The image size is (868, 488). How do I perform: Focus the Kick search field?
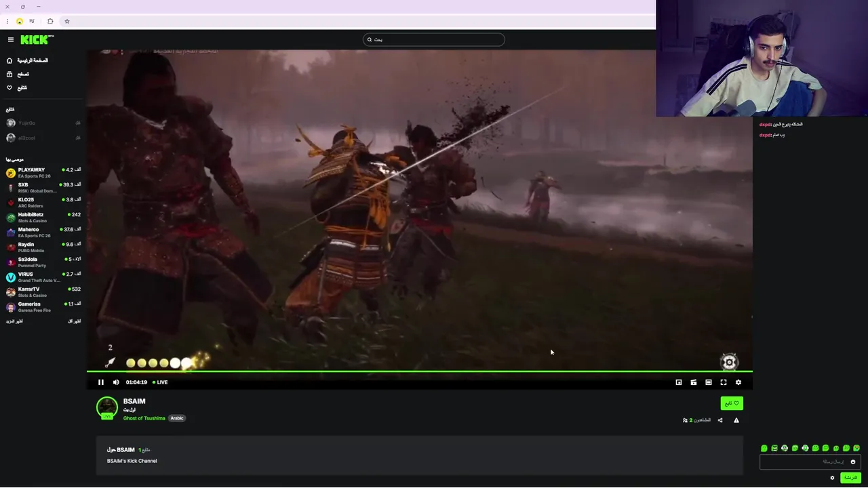(x=434, y=39)
